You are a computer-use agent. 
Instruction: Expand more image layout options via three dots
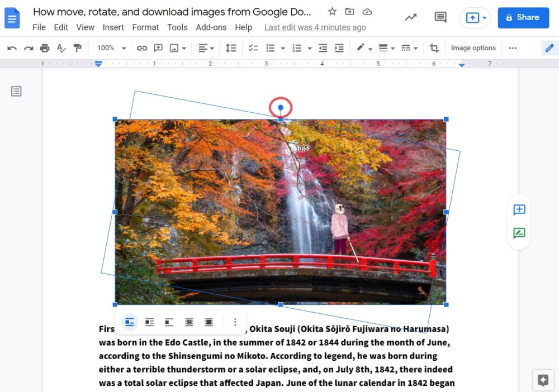coord(235,322)
